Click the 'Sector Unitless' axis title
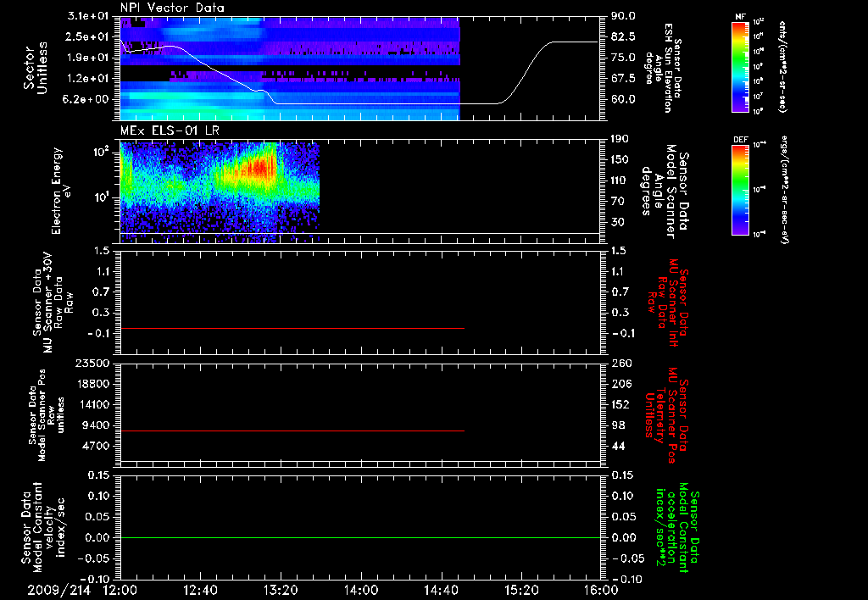The image size is (868, 600). (35, 68)
